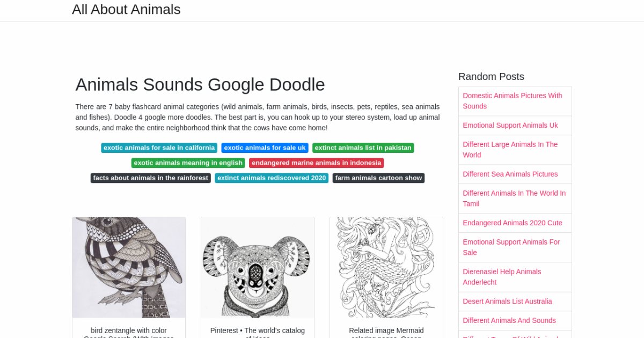Open the mermaid coloring page thumbnail
This screenshot has width=644, height=338.
(386, 267)
